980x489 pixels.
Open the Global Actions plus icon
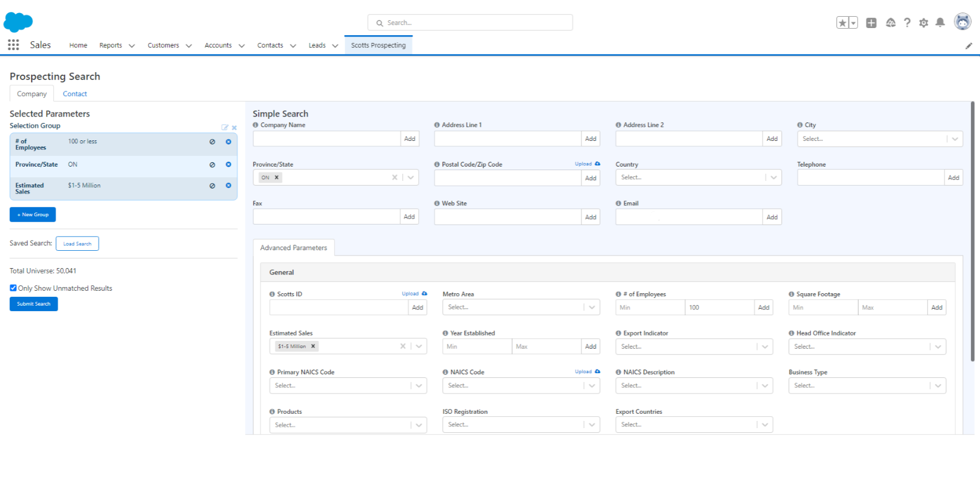(871, 23)
